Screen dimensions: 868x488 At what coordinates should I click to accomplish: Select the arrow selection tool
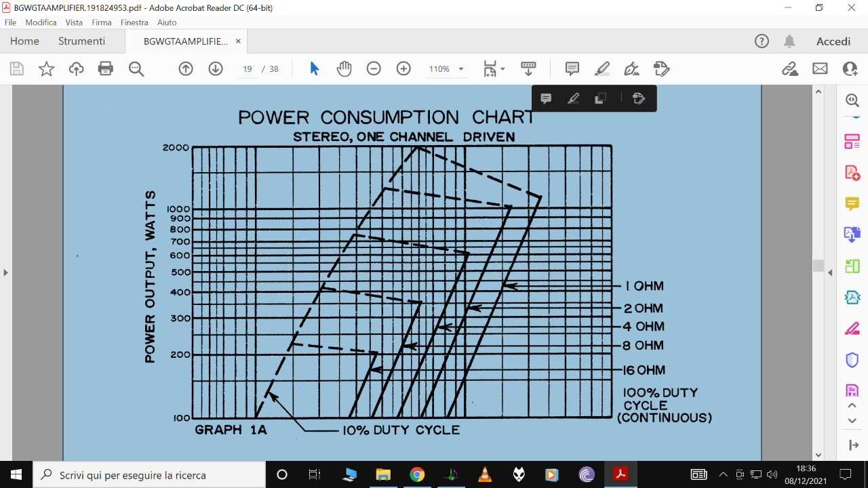point(314,68)
